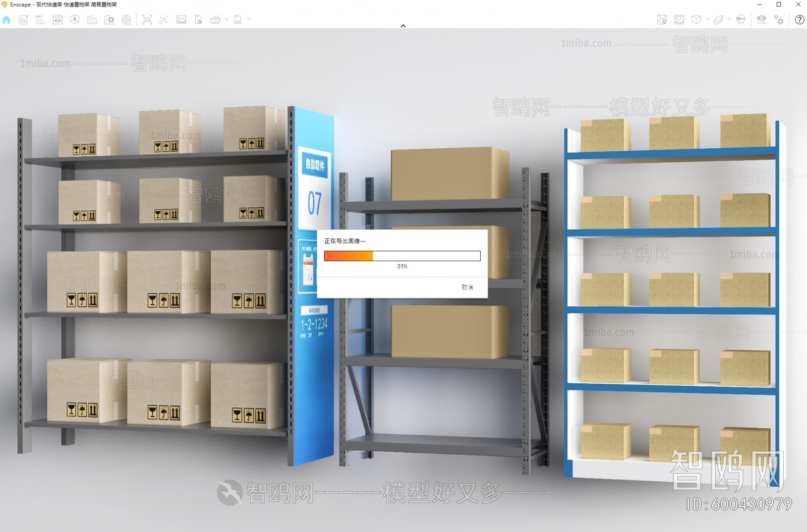Click the safe frame shield icon
Screen dimensions: 807x532
(x=75, y=20)
